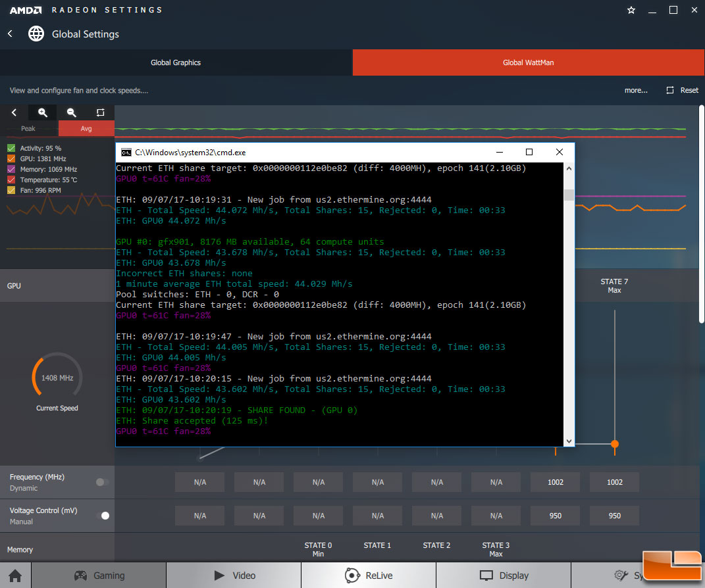Click the cmd window scrollbar thumb

[569, 195]
